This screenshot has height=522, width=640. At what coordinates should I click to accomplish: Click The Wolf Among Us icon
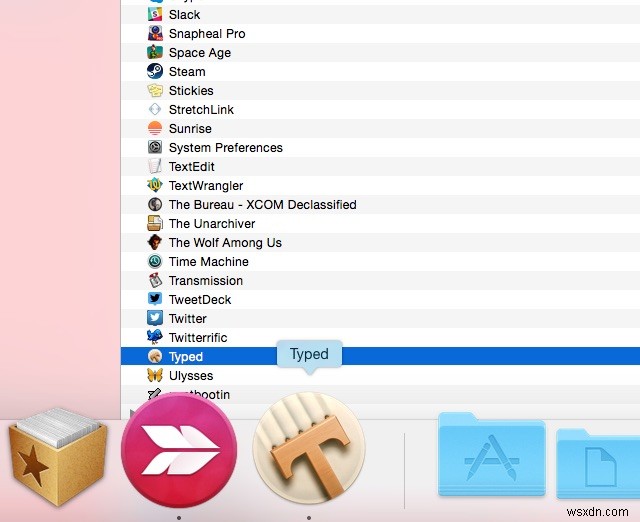(x=155, y=242)
